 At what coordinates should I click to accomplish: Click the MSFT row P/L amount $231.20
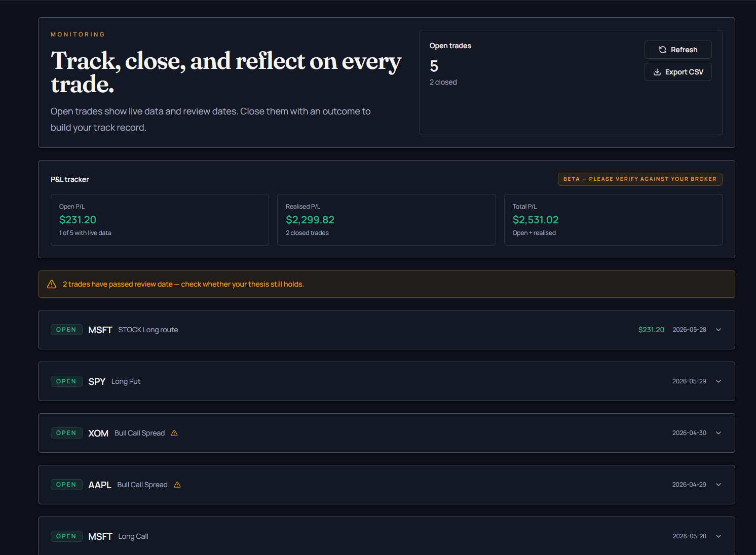coord(651,330)
